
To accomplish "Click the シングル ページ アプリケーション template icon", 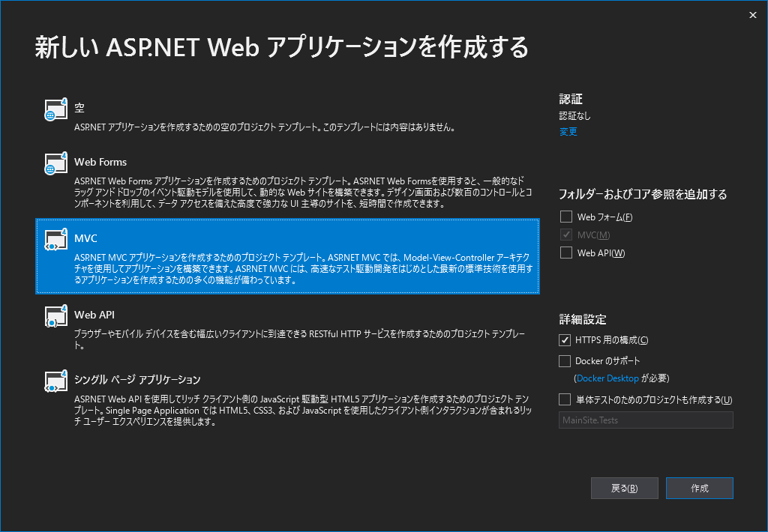I will [x=55, y=381].
